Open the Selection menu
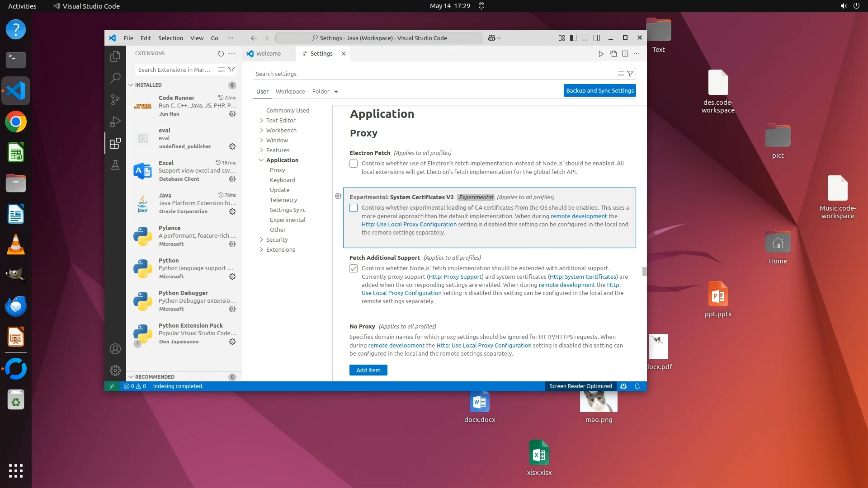This screenshot has width=868, height=488. (x=170, y=38)
